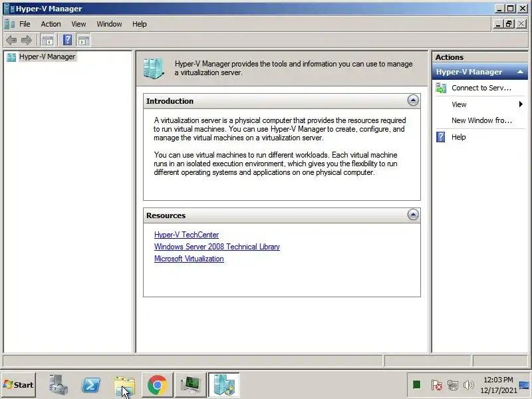This screenshot has width=532, height=399.
Task: Collapse the Resources section
Action: tap(413, 215)
